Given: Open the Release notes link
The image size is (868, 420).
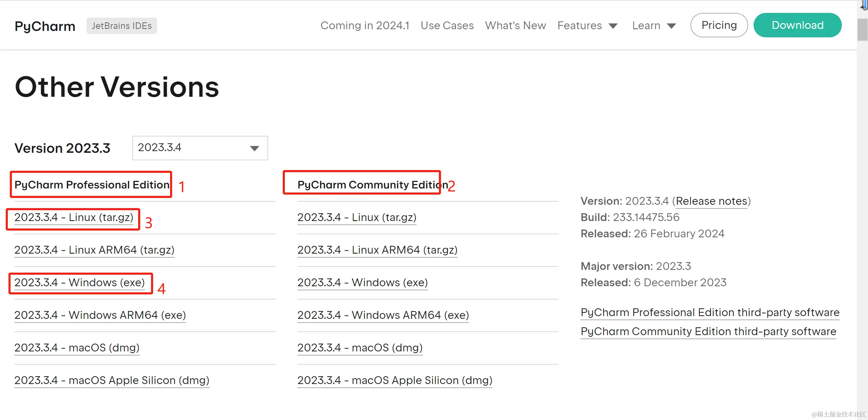Looking at the screenshot, I should point(711,201).
